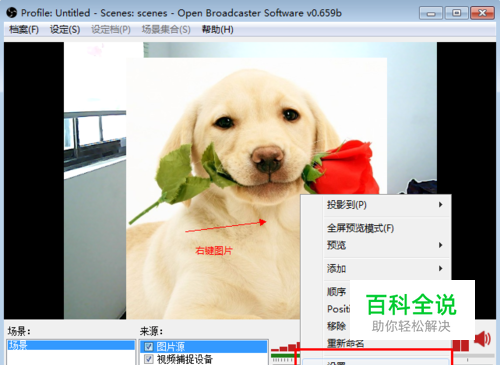Open the 场景集合(S) menu

pyautogui.click(x=166, y=30)
